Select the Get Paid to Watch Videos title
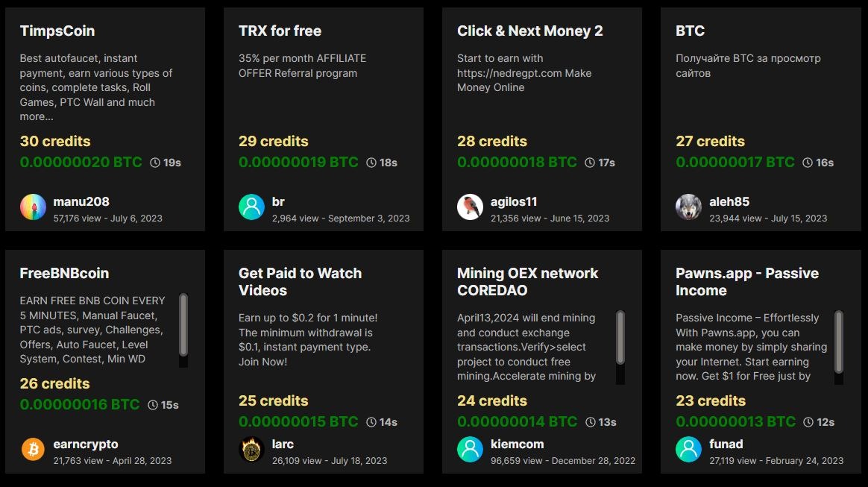Screen dimensions: 868x487 click(300, 282)
